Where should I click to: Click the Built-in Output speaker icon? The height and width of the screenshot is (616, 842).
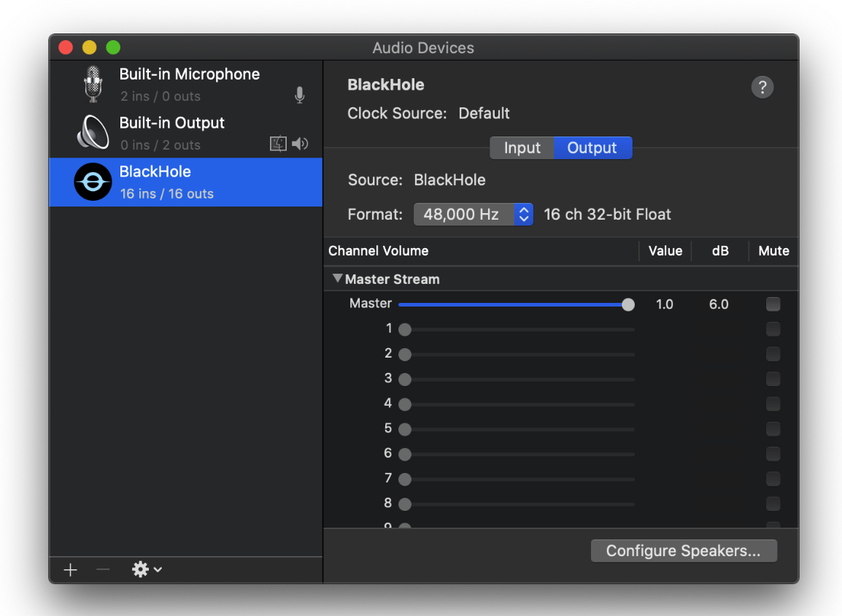(x=92, y=133)
